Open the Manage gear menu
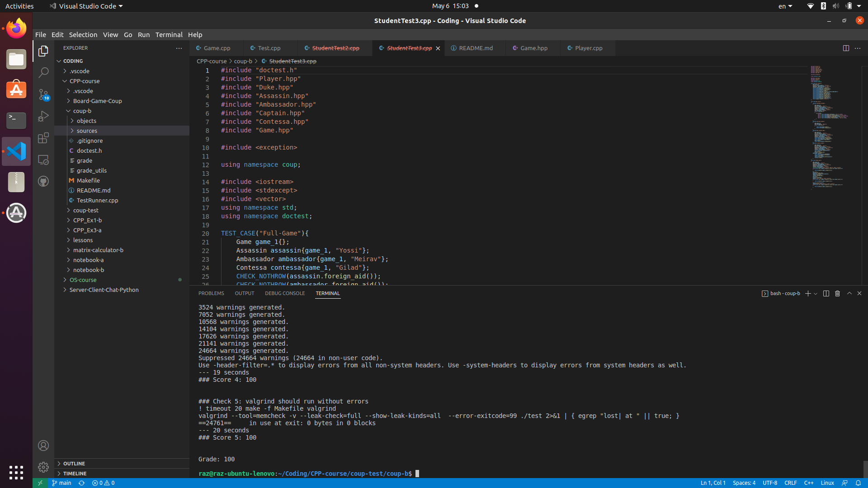This screenshot has width=868, height=488. point(43,467)
